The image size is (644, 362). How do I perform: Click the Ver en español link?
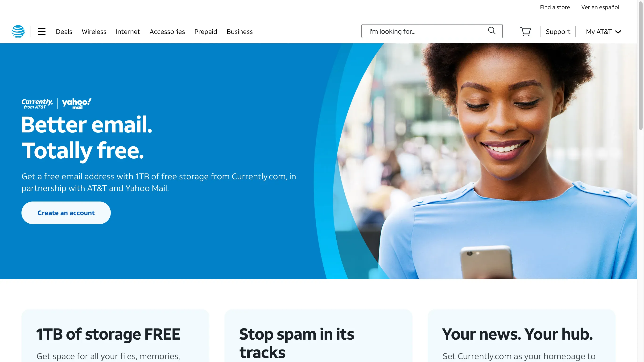(x=600, y=7)
